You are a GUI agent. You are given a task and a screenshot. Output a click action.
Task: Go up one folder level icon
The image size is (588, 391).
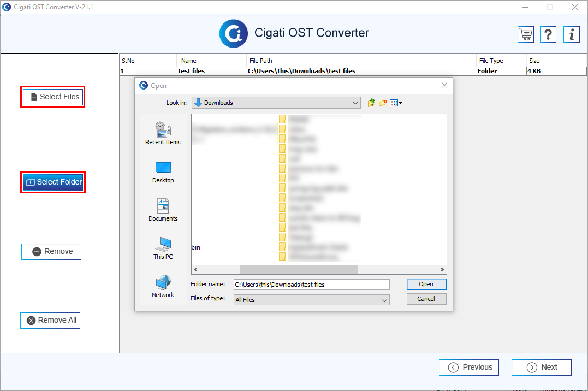371,103
